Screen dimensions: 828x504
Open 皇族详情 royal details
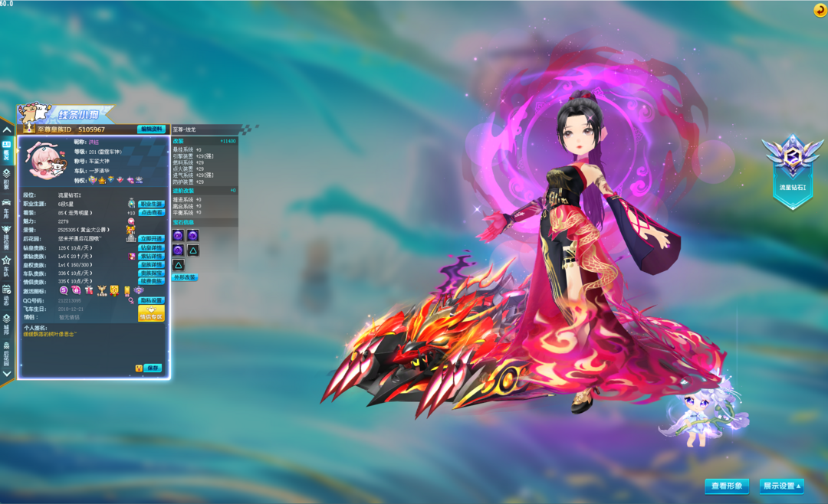(x=152, y=264)
